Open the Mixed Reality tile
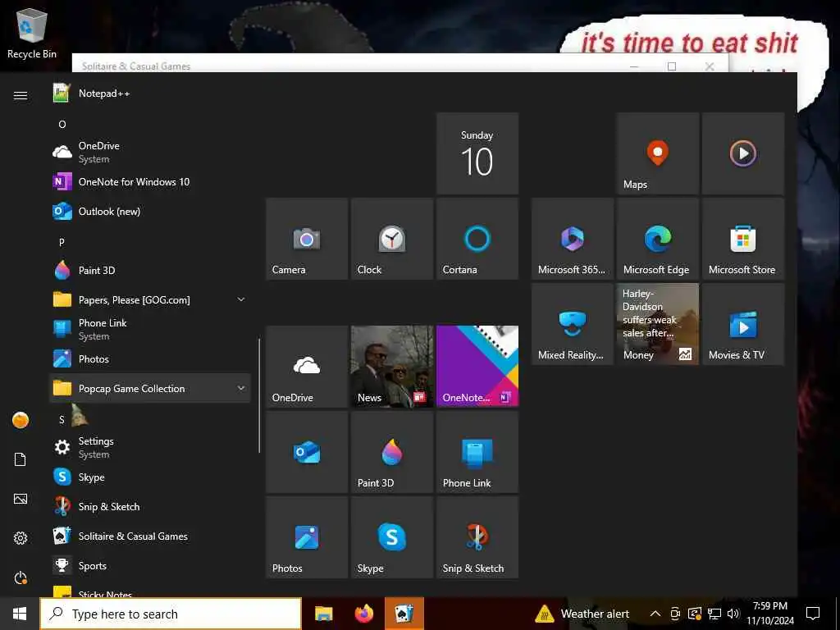The width and height of the screenshot is (840, 630). click(x=573, y=324)
